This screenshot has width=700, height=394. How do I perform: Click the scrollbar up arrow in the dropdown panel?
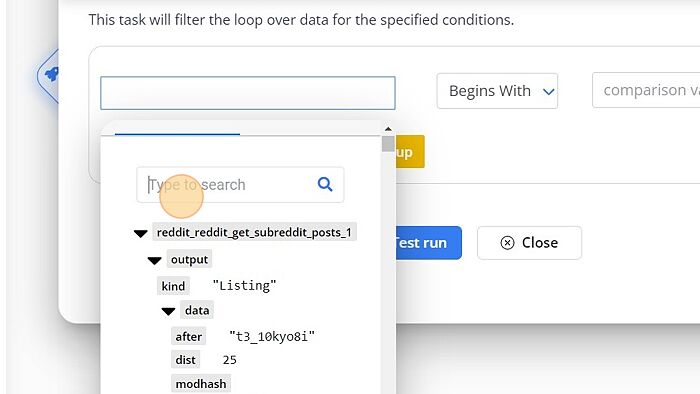coord(388,129)
